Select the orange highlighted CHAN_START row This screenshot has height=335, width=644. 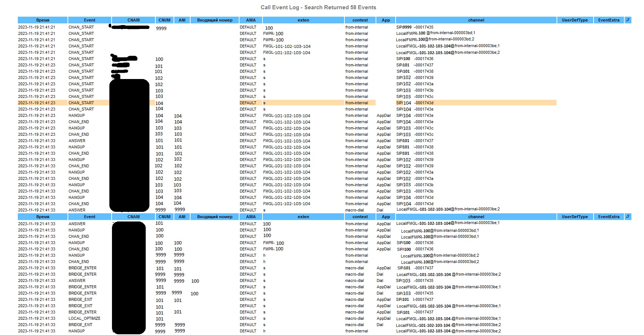[x=81, y=103]
